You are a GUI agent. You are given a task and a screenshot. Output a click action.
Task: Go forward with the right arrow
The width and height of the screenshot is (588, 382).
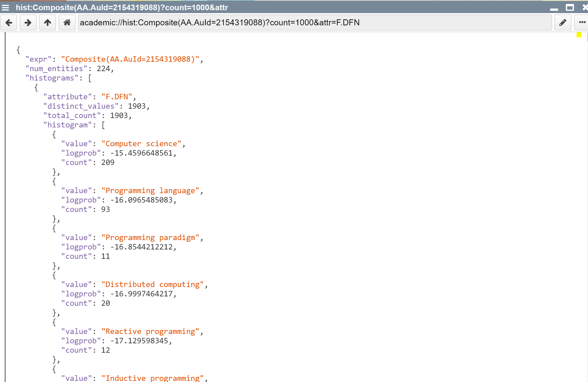coord(28,22)
